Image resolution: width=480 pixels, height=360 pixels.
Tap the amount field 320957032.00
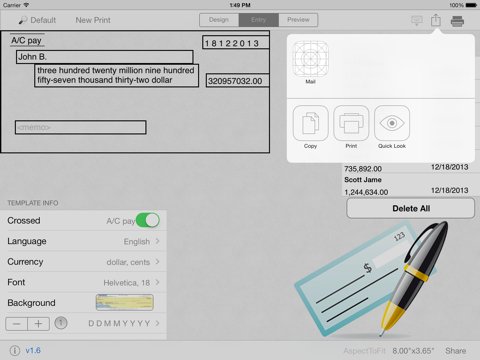(238, 80)
